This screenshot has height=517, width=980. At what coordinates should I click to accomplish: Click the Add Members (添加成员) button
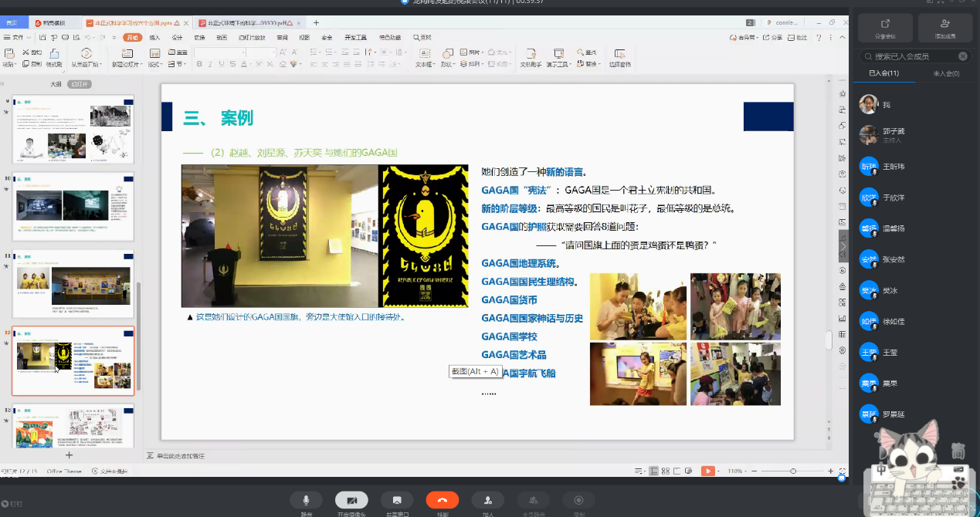[945, 28]
